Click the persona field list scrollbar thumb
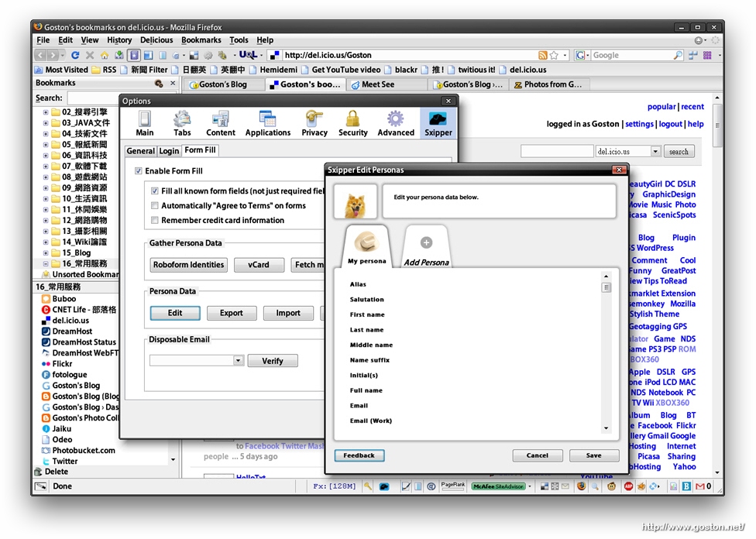 pyautogui.click(x=606, y=288)
